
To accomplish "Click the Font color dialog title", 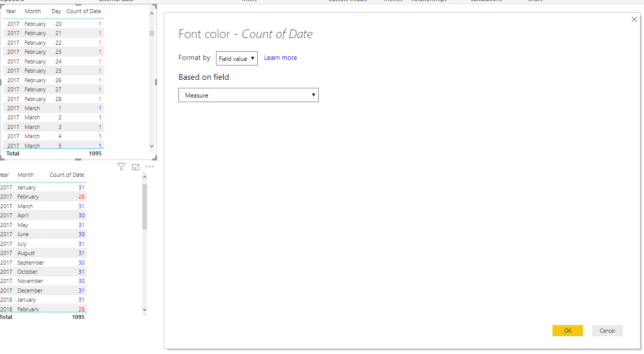I will click(x=246, y=34).
